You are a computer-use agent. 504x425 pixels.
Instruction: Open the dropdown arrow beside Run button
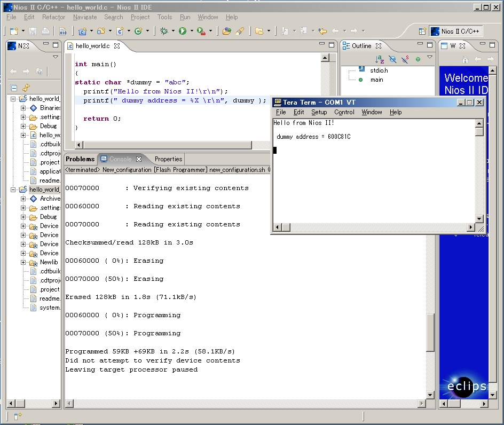(192, 32)
